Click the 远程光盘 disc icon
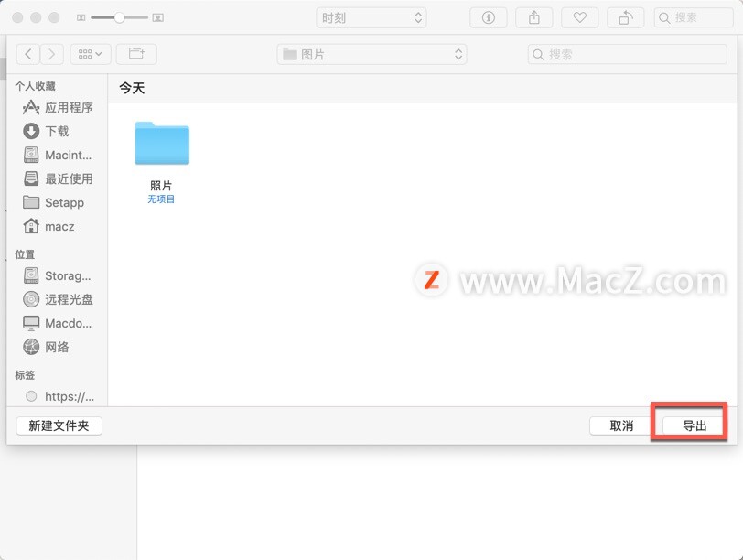The image size is (743, 560). tap(31, 299)
